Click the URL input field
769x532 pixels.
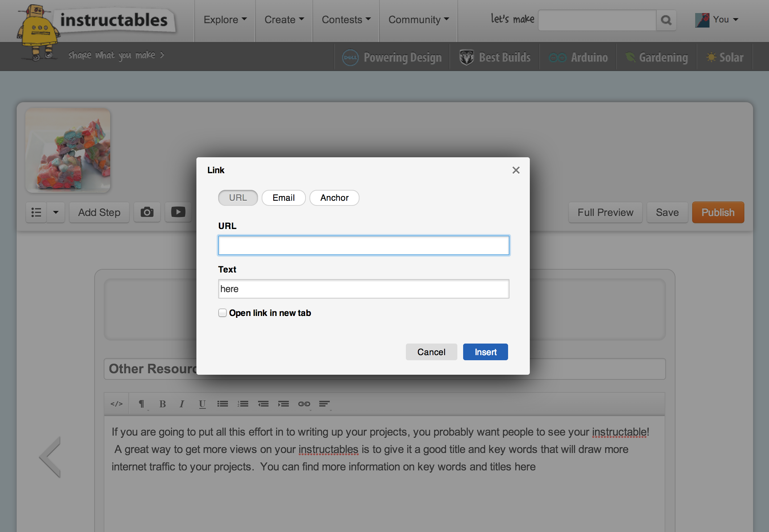pos(363,246)
